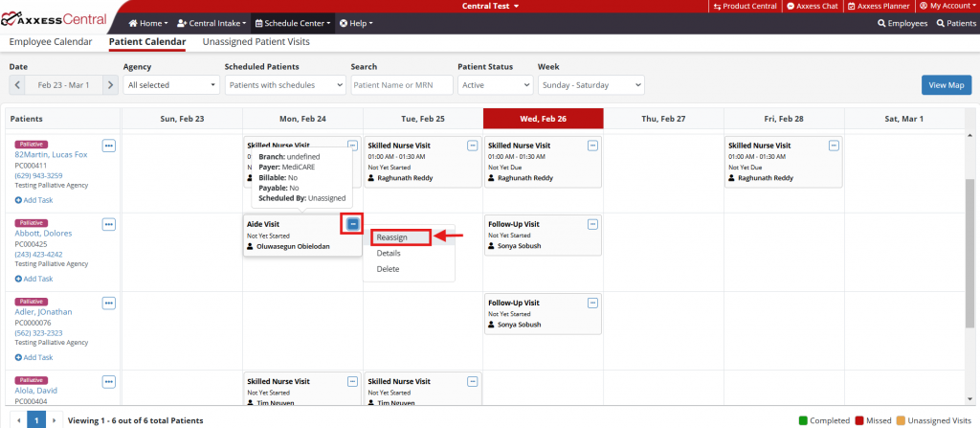The width and height of the screenshot is (980, 428).
Task: Click Aide Visit minus menu button
Action: click(x=353, y=223)
